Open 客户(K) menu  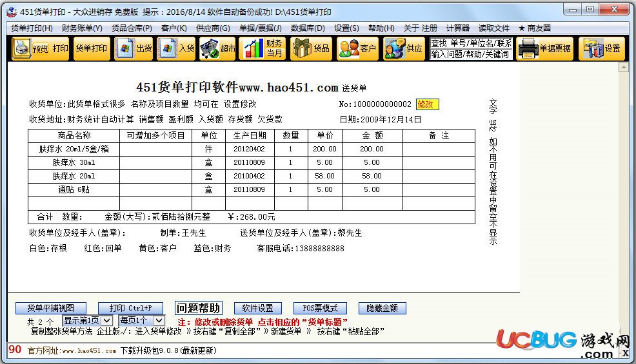(x=174, y=28)
